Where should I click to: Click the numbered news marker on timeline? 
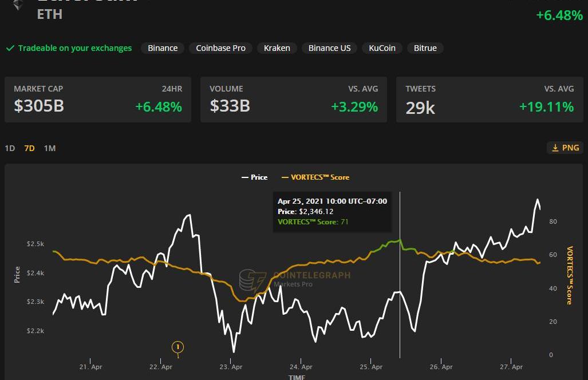click(x=177, y=347)
